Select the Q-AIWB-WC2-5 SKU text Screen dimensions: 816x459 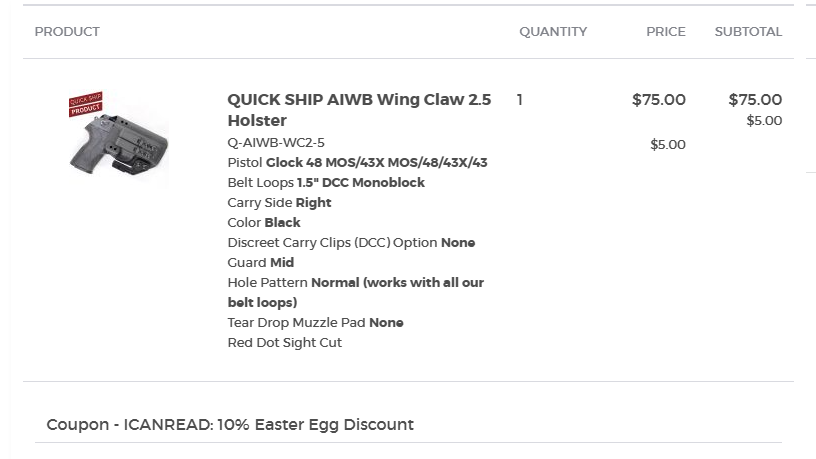click(x=276, y=143)
